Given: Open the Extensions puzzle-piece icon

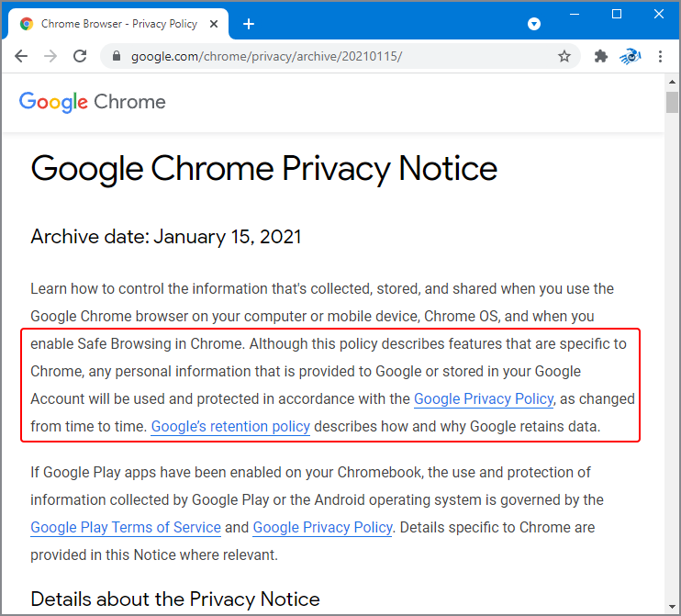Looking at the screenshot, I should point(601,56).
